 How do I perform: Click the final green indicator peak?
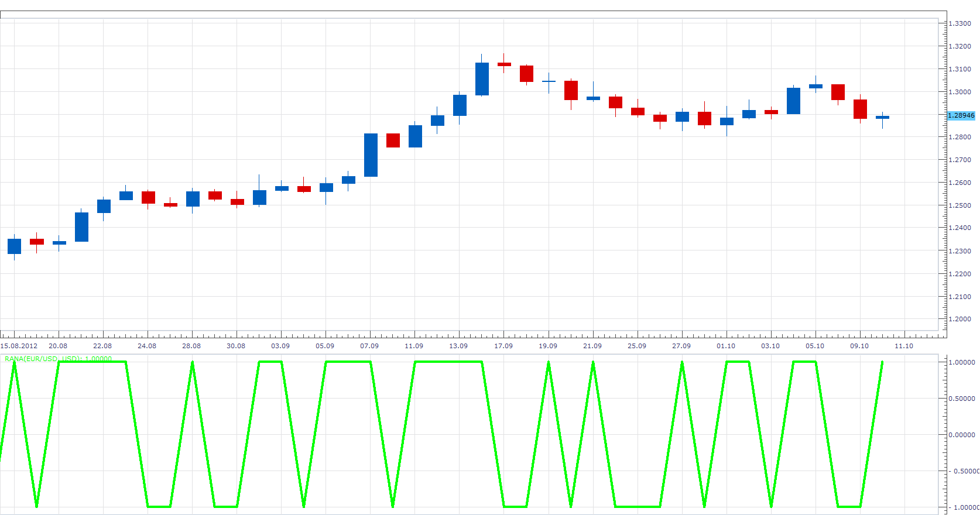[x=882, y=362]
